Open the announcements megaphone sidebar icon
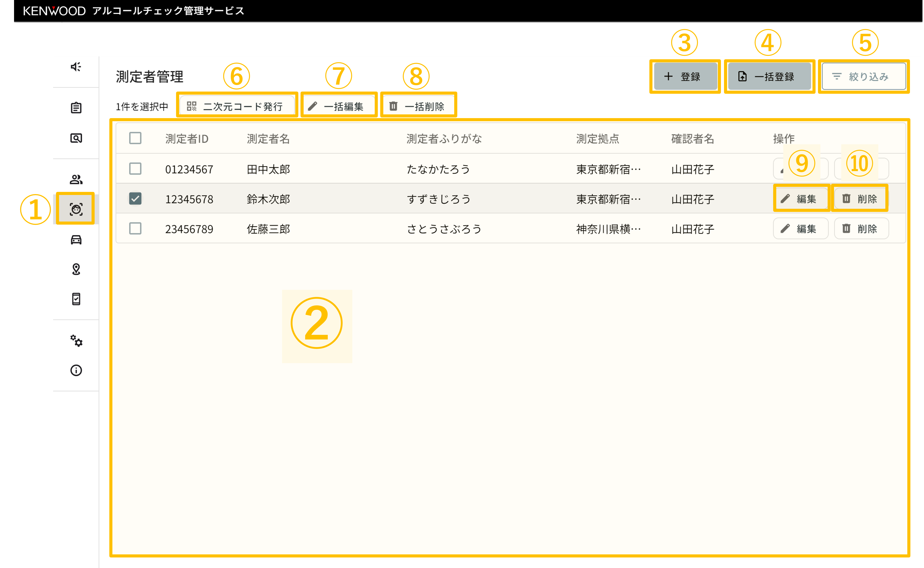Image resolution: width=924 pixels, height=568 pixels. pyautogui.click(x=76, y=67)
